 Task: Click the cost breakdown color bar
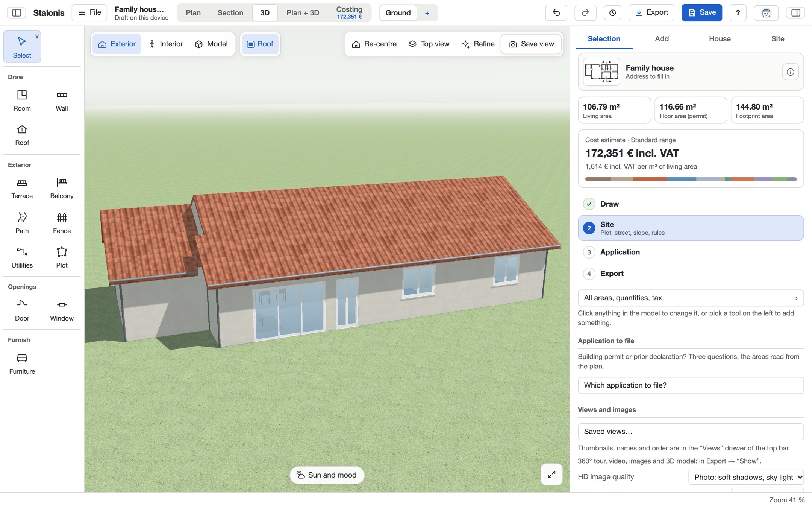tap(691, 179)
